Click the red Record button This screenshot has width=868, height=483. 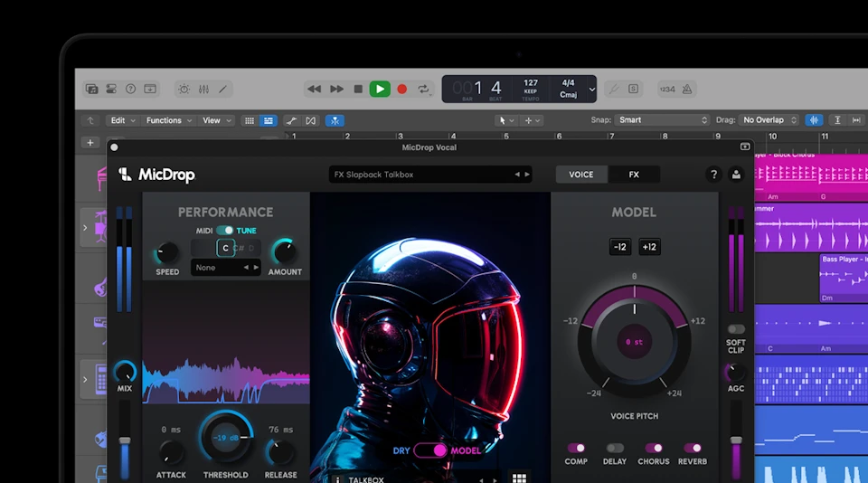(402, 89)
